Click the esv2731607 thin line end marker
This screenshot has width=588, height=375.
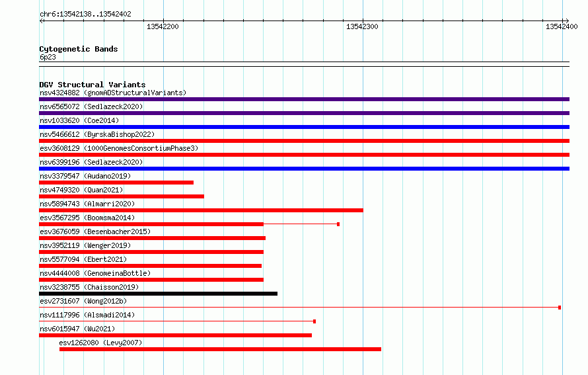tap(560, 308)
